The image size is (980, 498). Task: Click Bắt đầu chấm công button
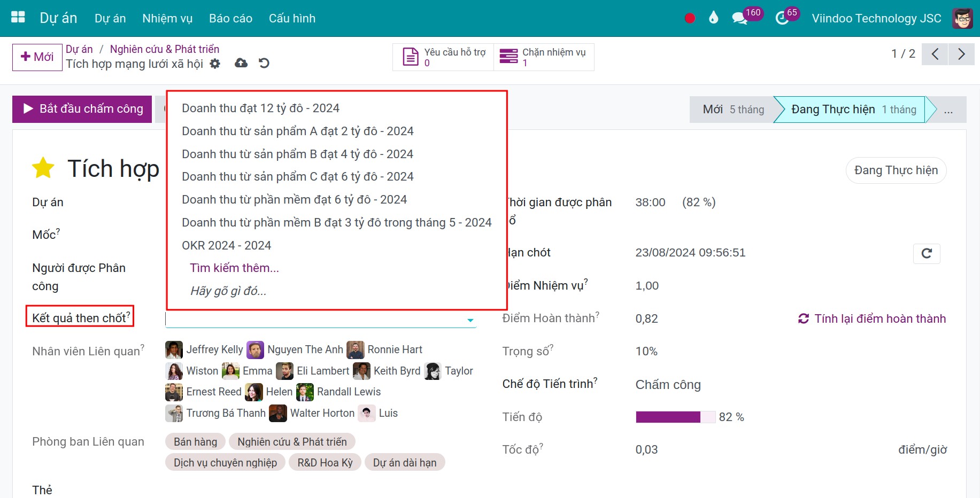(x=82, y=109)
